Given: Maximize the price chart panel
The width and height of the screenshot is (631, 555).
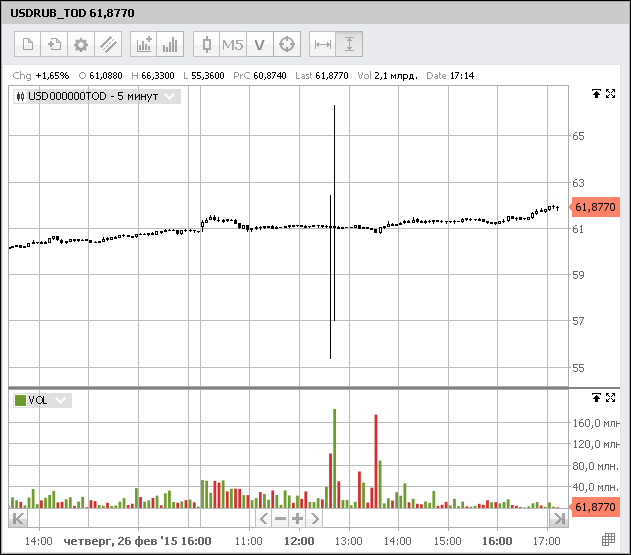Looking at the screenshot, I should [610, 94].
